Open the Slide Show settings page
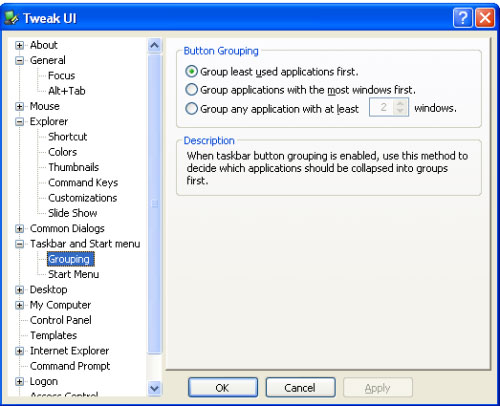This screenshot has height=406, width=500. (73, 213)
